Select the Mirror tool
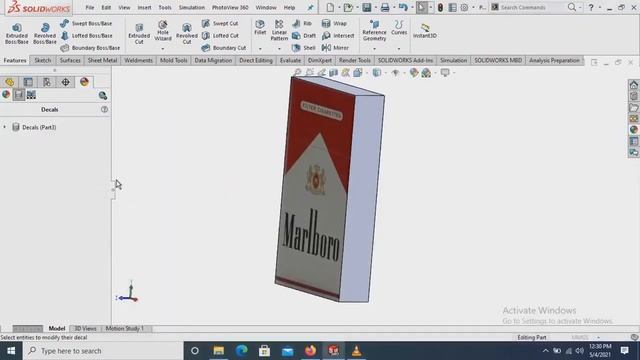 [x=335, y=48]
